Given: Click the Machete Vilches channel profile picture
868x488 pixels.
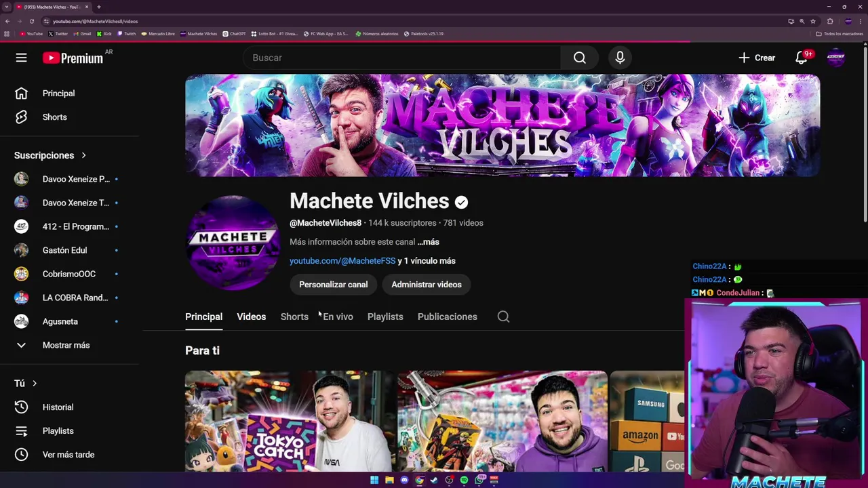Looking at the screenshot, I should [233, 243].
